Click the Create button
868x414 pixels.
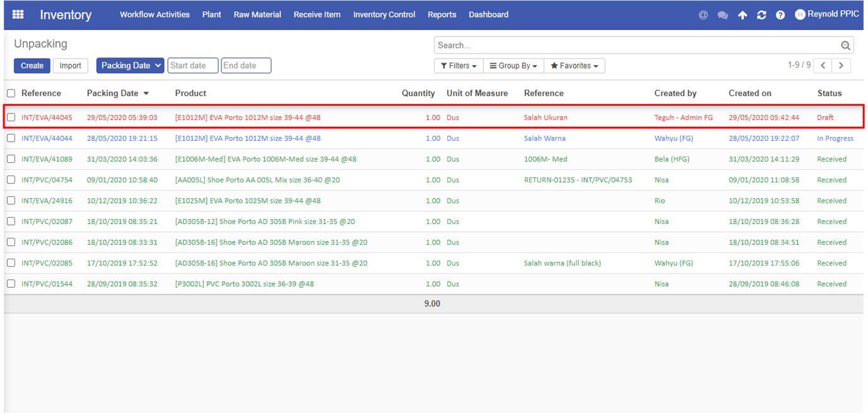pos(32,66)
